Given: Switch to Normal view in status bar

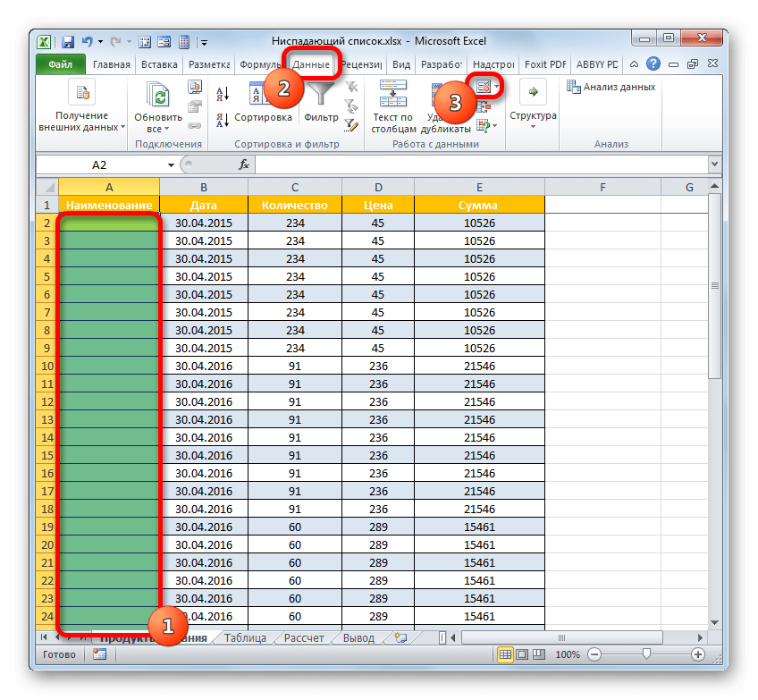Looking at the screenshot, I should pyautogui.click(x=505, y=654).
